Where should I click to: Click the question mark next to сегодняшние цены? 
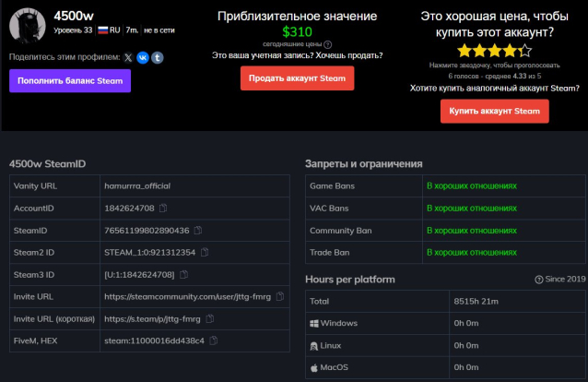pyautogui.click(x=328, y=44)
